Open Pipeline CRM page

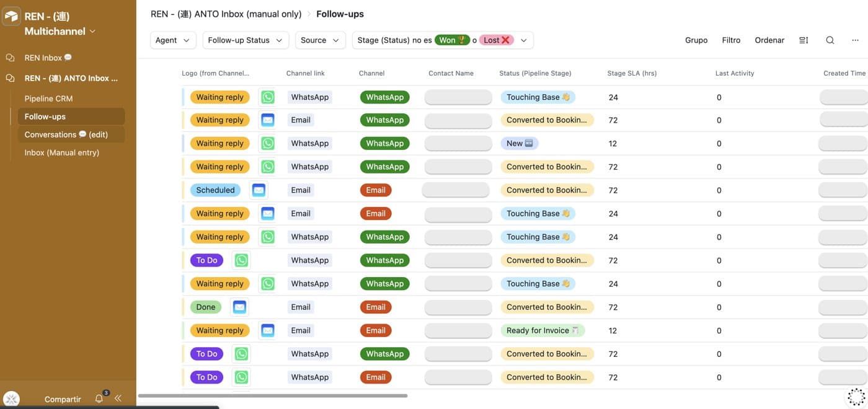[x=48, y=99]
